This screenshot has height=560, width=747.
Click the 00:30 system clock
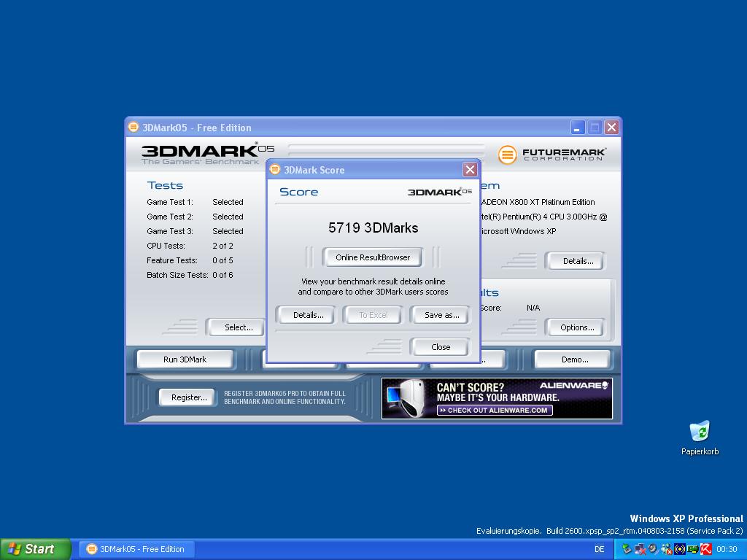point(727,549)
